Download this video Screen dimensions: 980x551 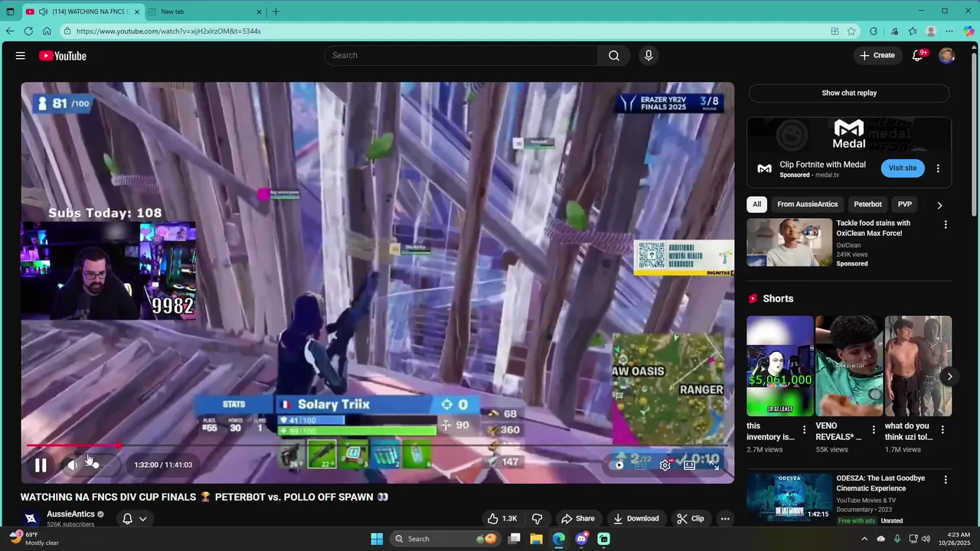[635, 518]
